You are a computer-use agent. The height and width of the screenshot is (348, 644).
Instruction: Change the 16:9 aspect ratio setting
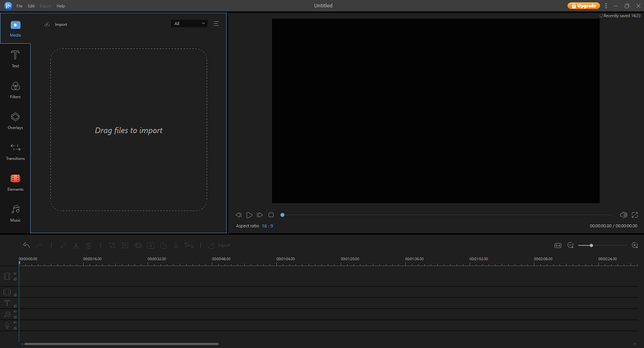[267, 226]
